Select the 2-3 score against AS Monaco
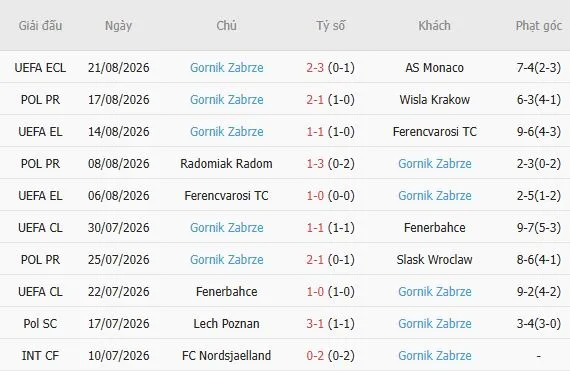The width and height of the screenshot is (570, 372). [315, 68]
